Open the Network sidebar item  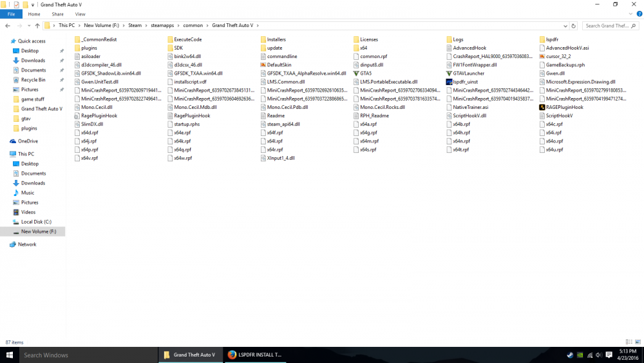[23, 244]
